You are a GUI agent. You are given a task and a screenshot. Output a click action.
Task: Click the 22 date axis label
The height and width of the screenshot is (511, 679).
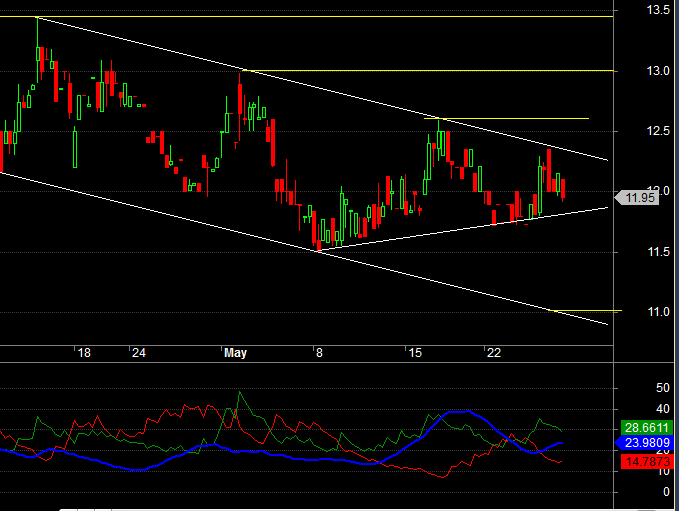pos(494,353)
